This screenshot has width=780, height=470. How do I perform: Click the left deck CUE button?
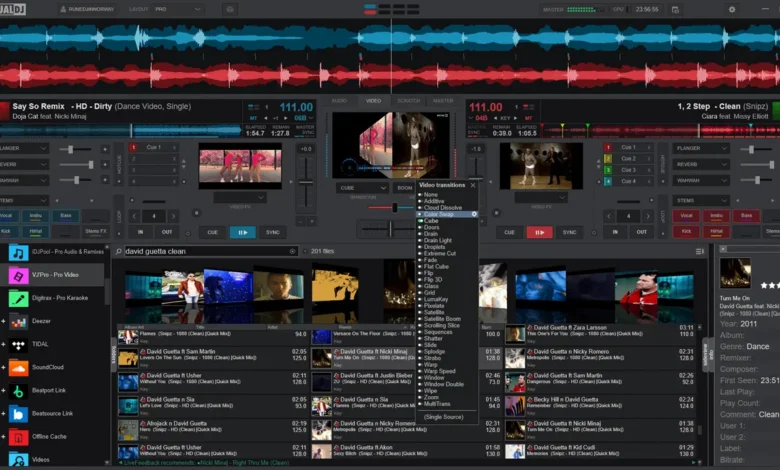(212, 232)
